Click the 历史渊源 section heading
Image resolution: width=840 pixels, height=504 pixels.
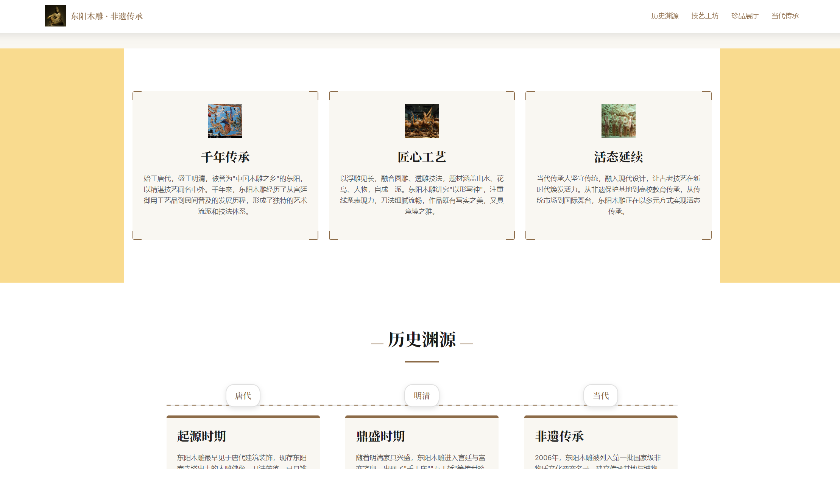422,340
